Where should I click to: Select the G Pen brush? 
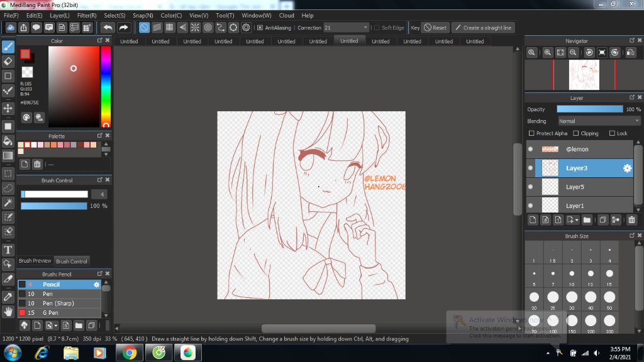[59, 313]
